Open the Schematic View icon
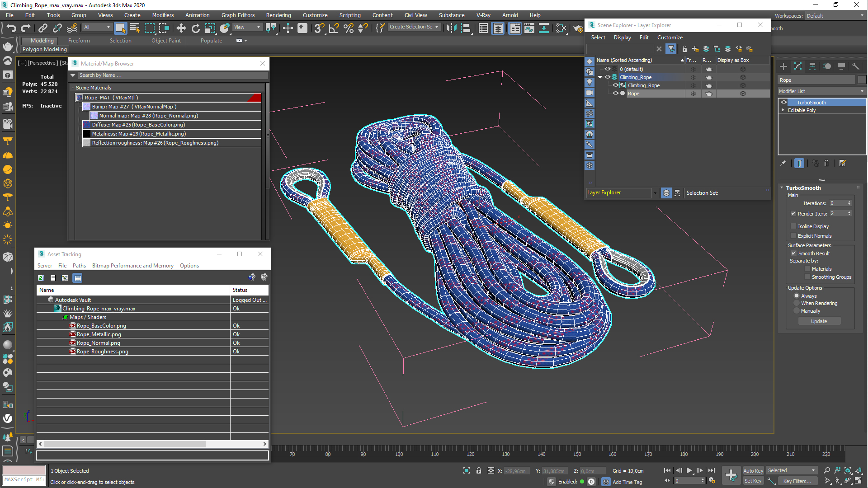The image size is (868, 488). 544,28
